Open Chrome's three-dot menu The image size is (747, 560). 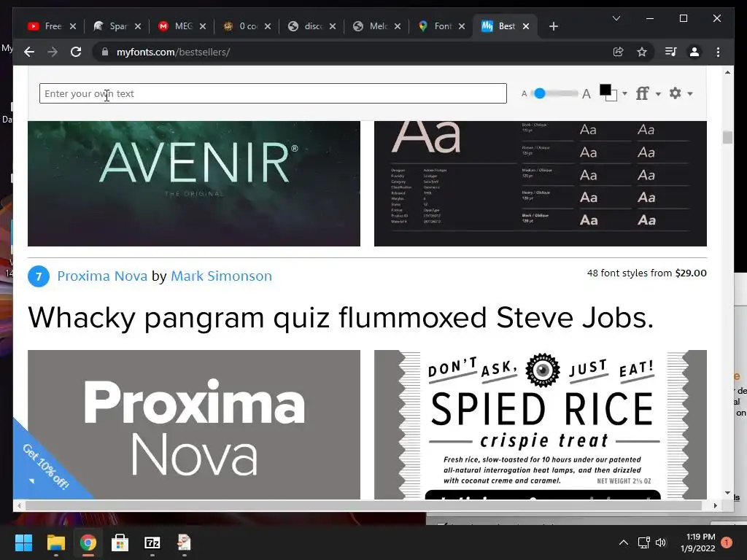click(718, 52)
